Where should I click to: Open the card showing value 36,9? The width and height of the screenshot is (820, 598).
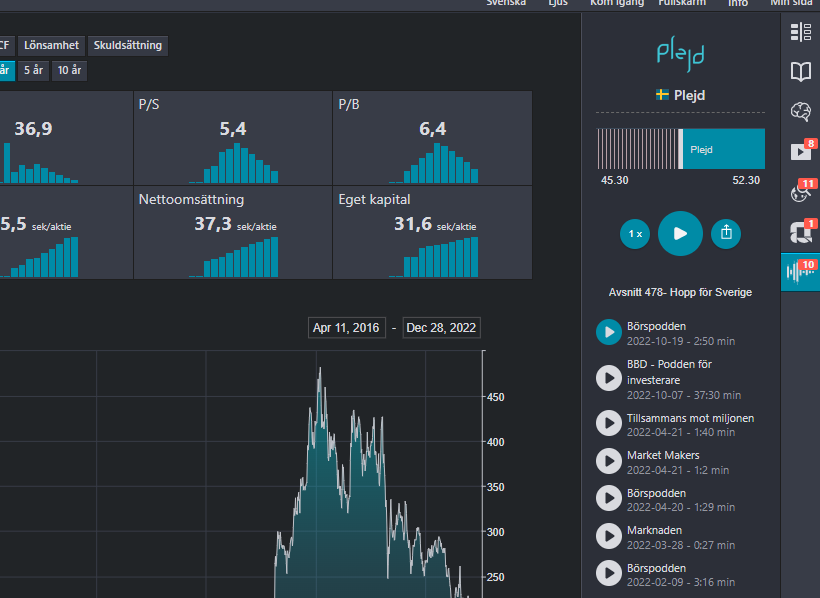pos(66,138)
